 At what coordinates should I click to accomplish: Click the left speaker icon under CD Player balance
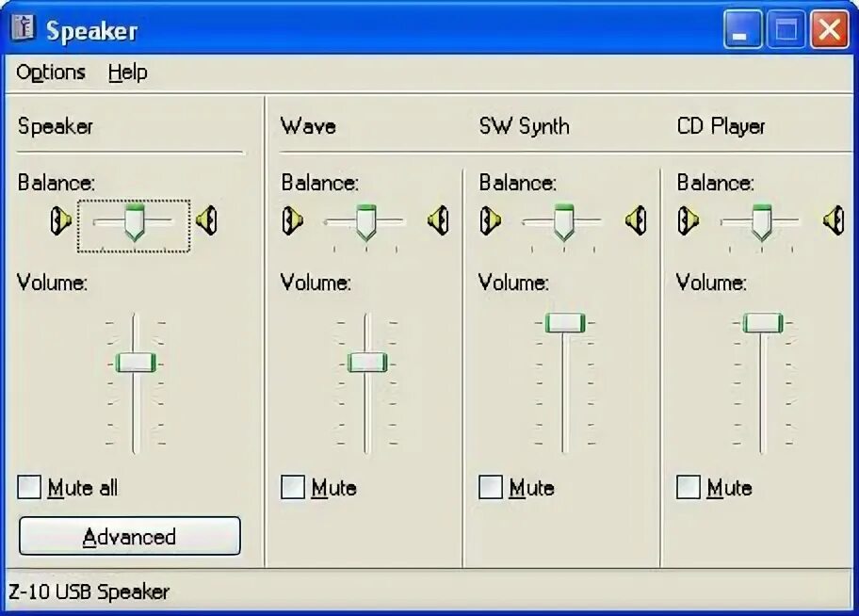coord(689,220)
